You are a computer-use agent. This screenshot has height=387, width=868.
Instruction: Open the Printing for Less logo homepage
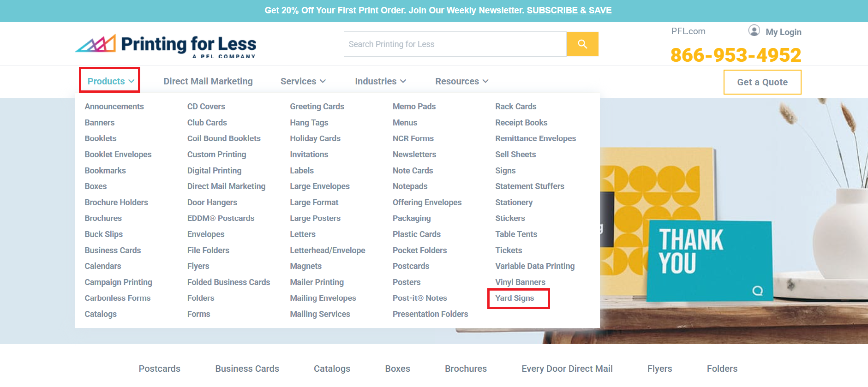(166, 46)
